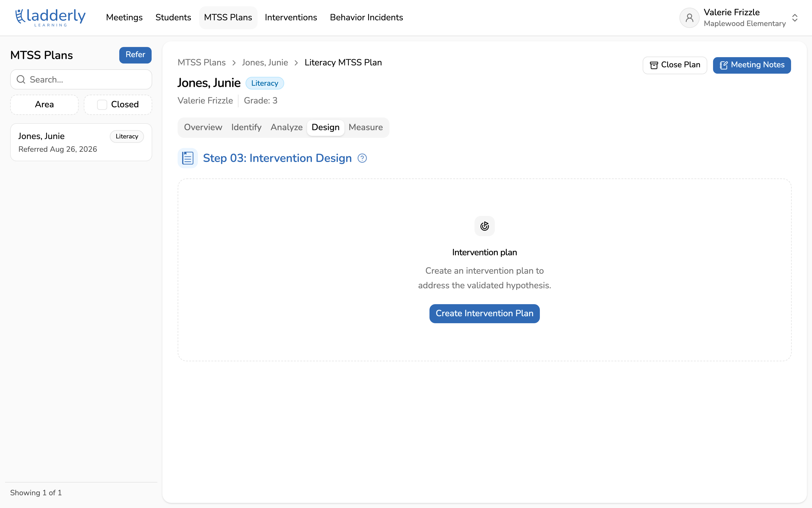The image size is (812, 508).
Task: Select the Design tab
Action: point(325,127)
